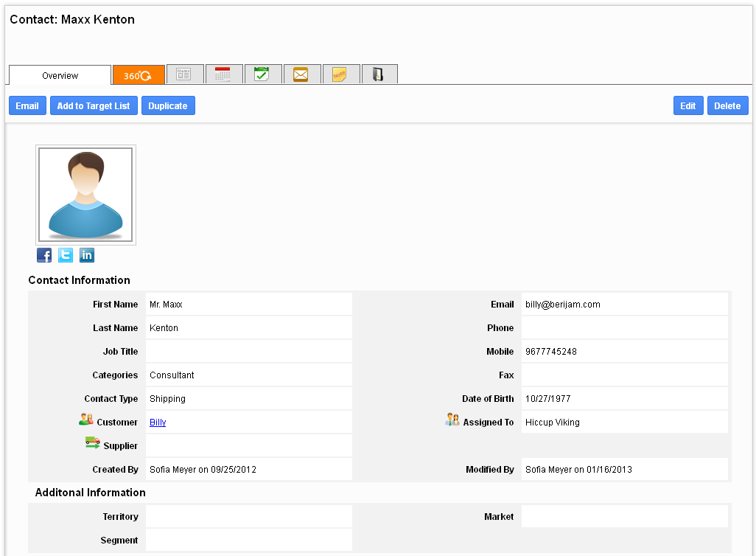Open the calendar tab icon
Viewport: 756px width, 556px height.
(223, 74)
